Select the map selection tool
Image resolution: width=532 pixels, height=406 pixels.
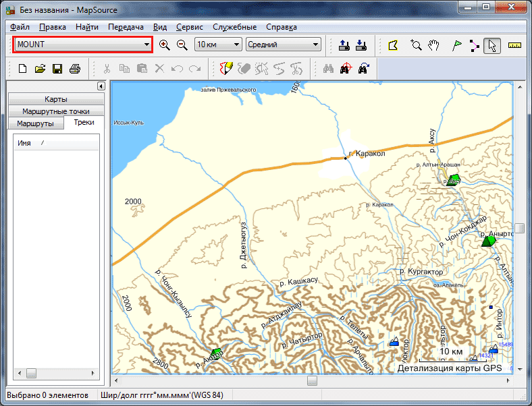coord(393,45)
